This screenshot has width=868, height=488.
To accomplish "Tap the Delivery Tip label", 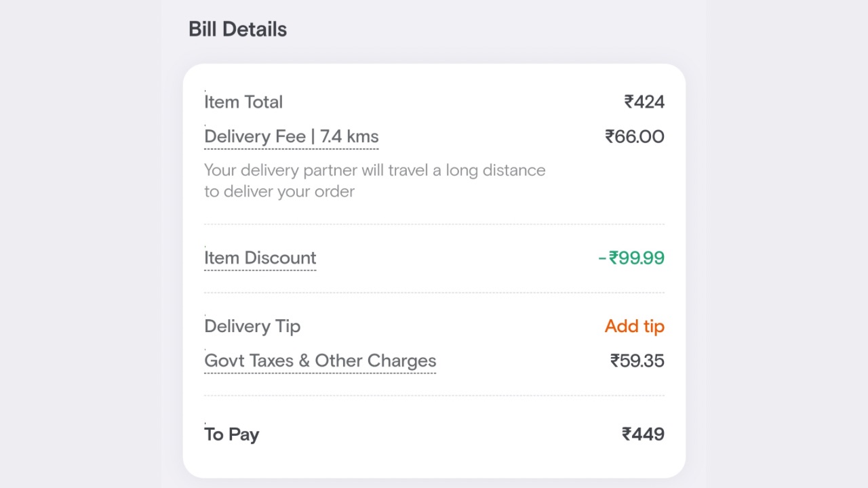I will pos(252,326).
